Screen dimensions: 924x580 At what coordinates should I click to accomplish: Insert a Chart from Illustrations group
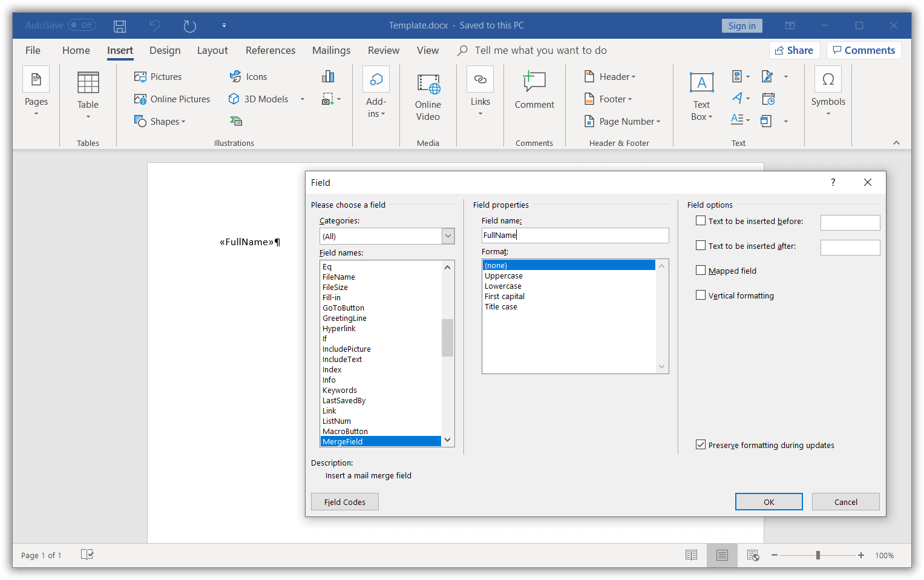point(328,76)
